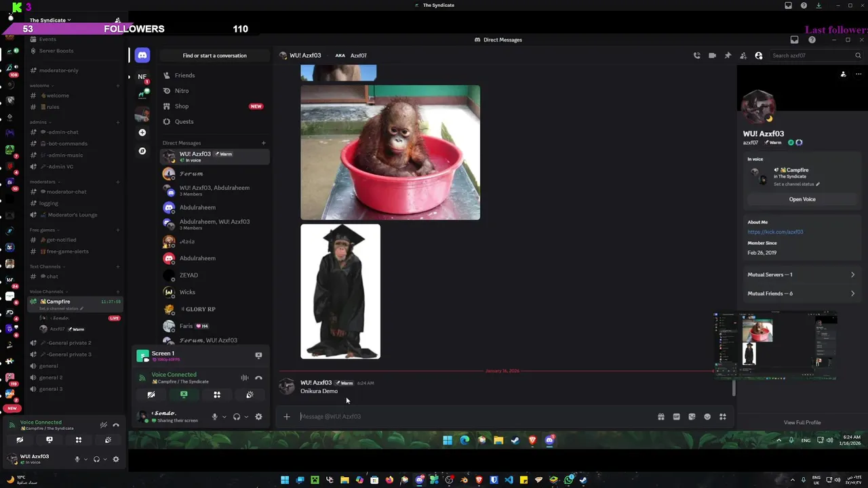Open sticker picker in message bar
This screenshot has width=868, height=488.
[x=692, y=417]
